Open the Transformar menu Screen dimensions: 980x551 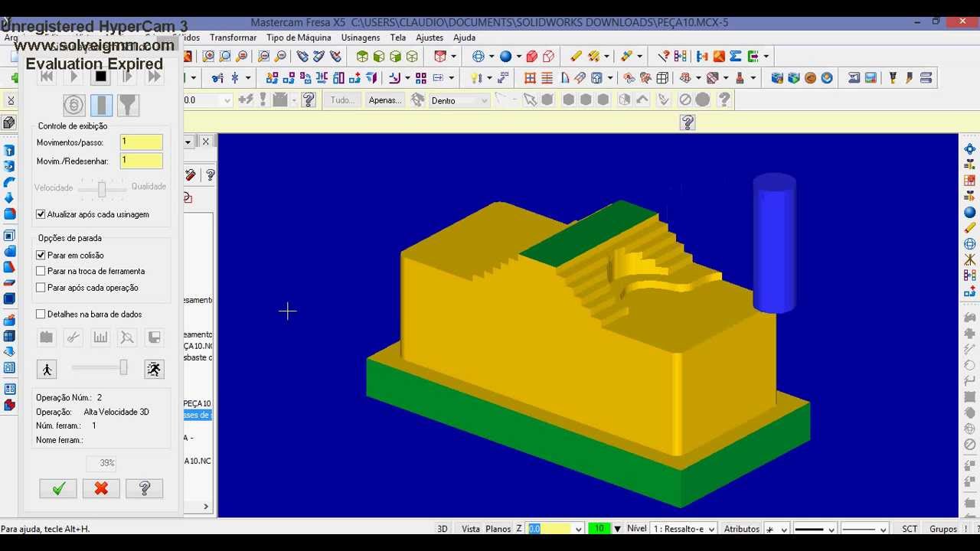pos(233,37)
